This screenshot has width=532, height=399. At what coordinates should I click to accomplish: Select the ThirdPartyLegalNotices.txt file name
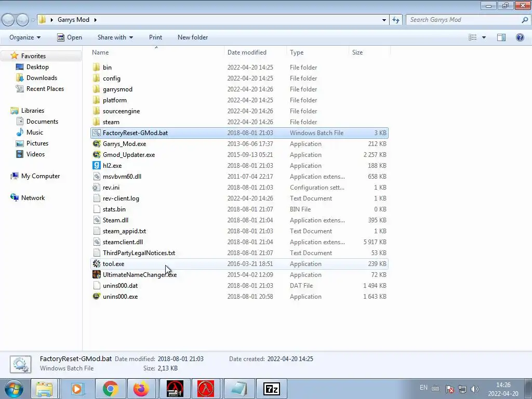click(x=139, y=253)
